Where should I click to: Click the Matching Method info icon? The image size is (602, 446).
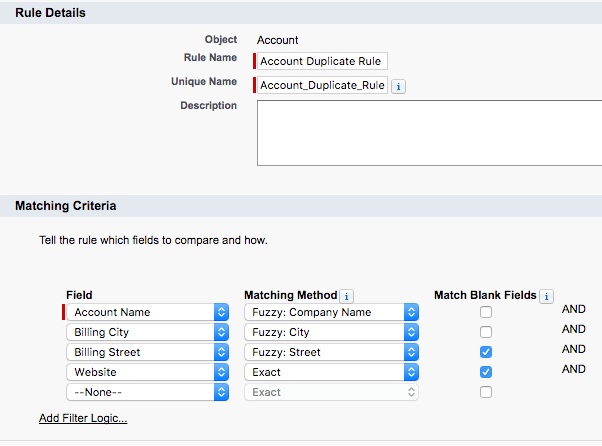(x=347, y=296)
